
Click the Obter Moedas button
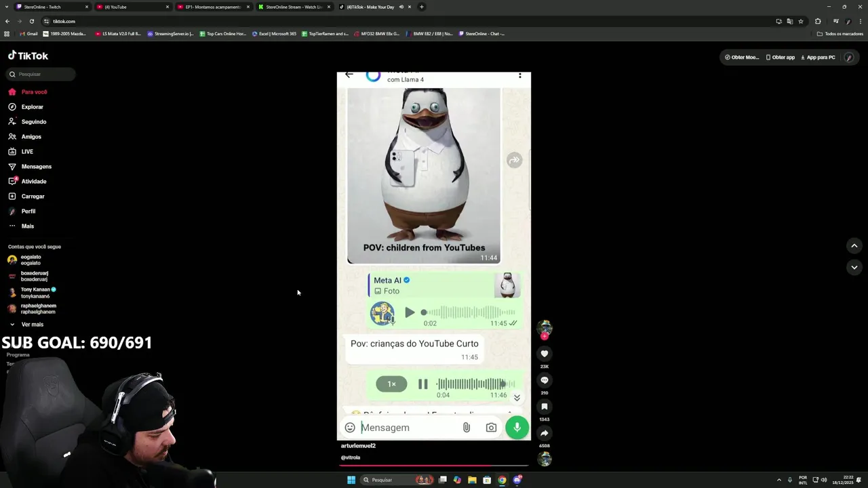741,57
